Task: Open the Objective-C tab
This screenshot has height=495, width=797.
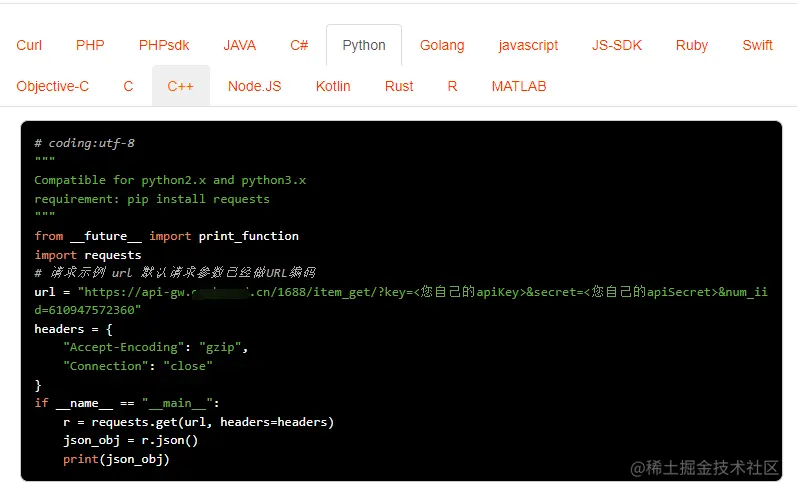Action: pyautogui.click(x=53, y=86)
